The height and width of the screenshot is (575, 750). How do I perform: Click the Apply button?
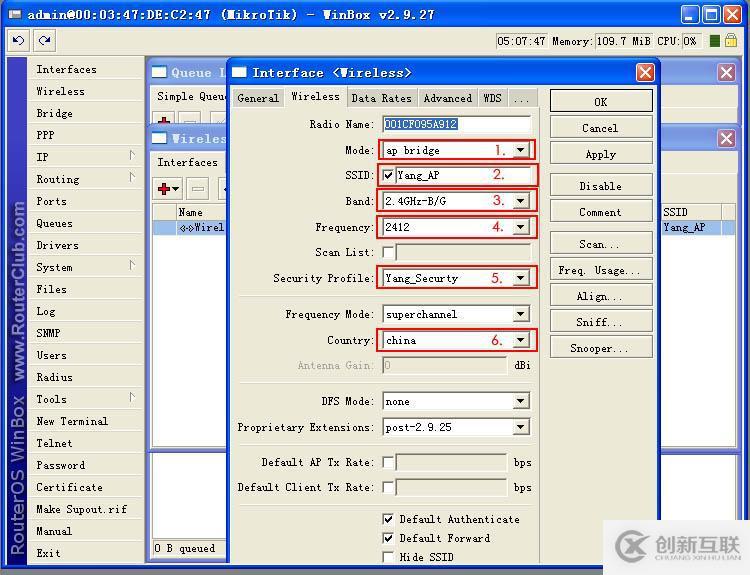click(601, 155)
